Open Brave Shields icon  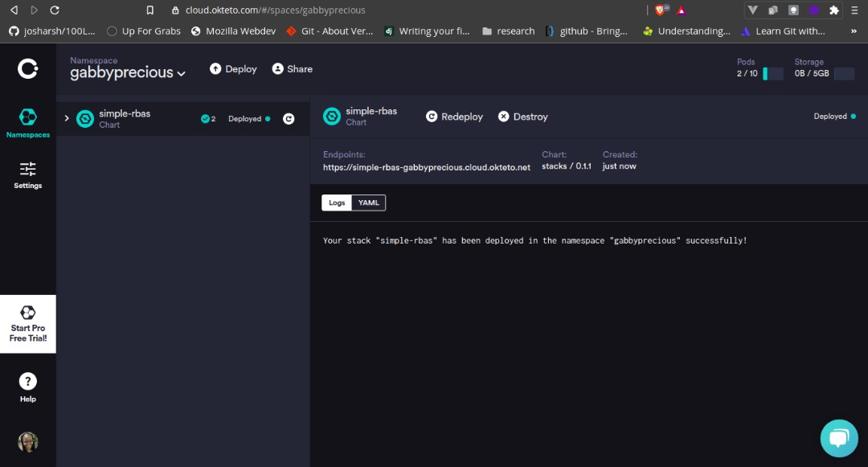661,10
